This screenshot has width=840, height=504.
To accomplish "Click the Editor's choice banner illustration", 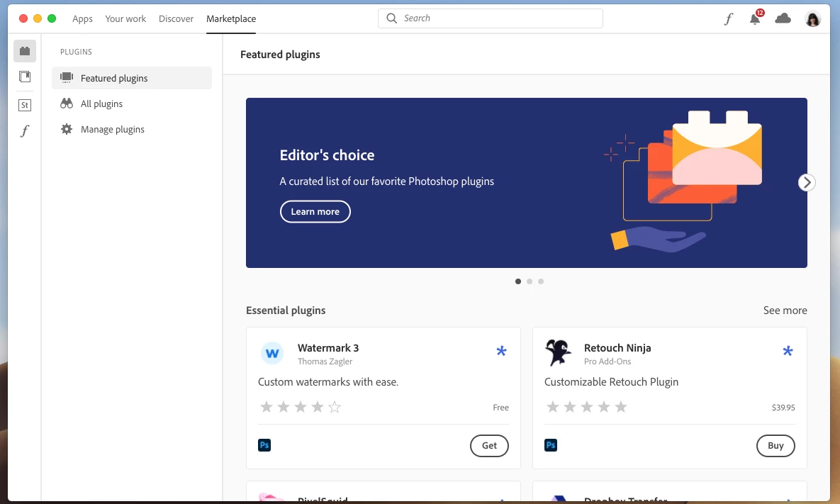I will point(683,181).
